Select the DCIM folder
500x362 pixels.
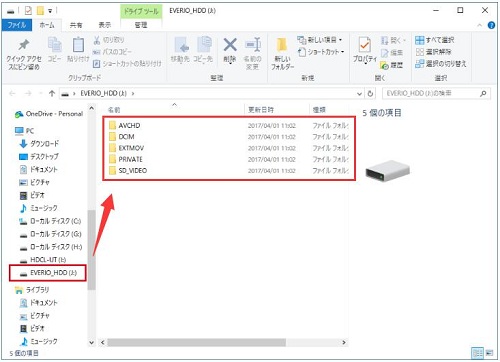(122, 137)
